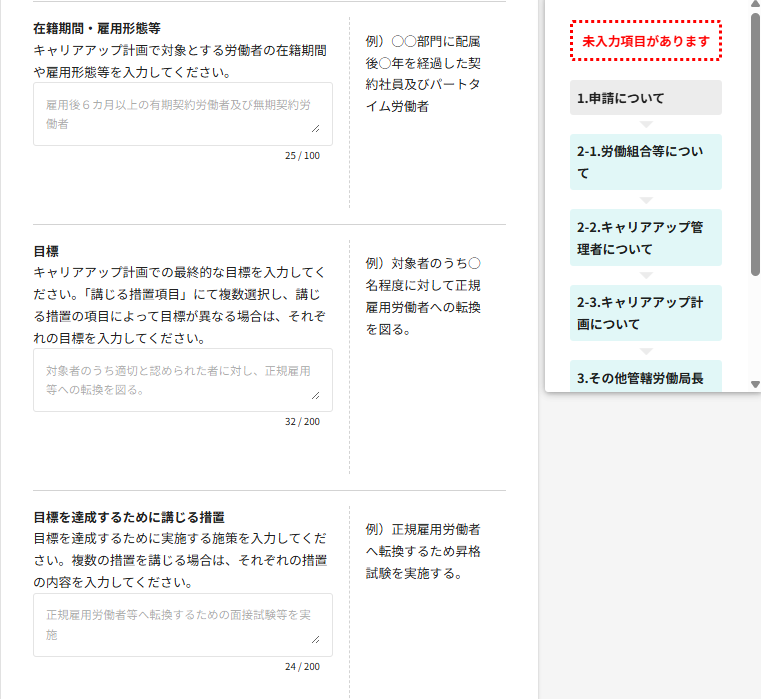This screenshot has width=761, height=699.
Task: Open 3.その他管轄労働局長 sidebar item
Action: click(x=646, y=377)
